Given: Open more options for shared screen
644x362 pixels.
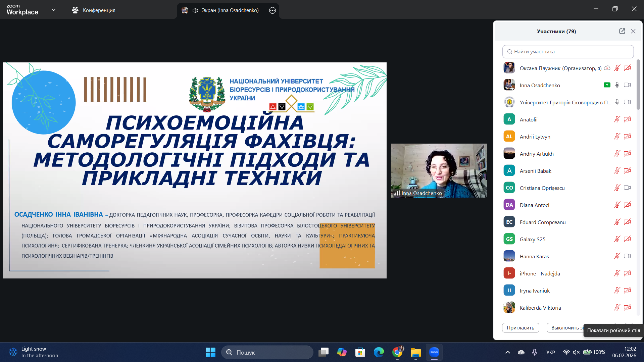Looking at the screenshot, I should (272, 10).
